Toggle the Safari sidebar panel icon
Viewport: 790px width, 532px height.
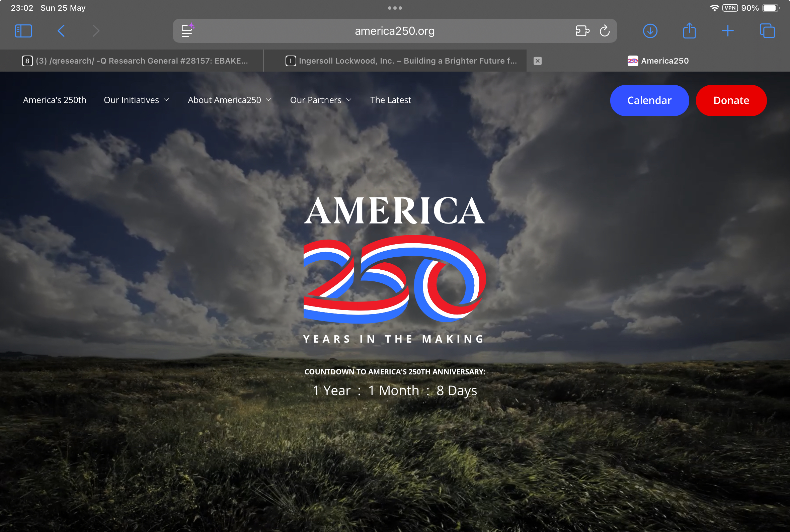tap(23, 31)
